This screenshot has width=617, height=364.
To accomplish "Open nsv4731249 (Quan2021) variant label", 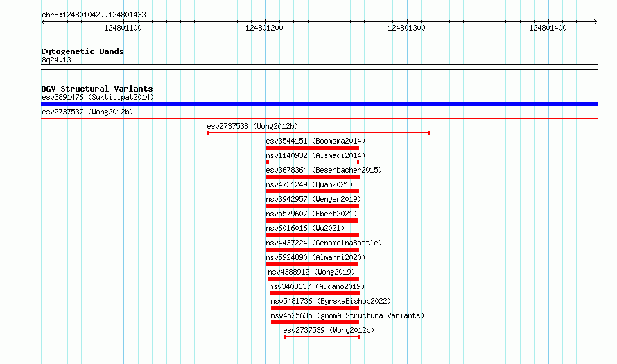I will tap(309, 184).
